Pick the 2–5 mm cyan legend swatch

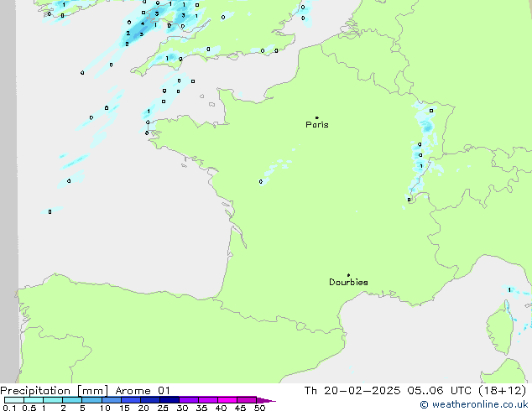click(x=72, y=400)
